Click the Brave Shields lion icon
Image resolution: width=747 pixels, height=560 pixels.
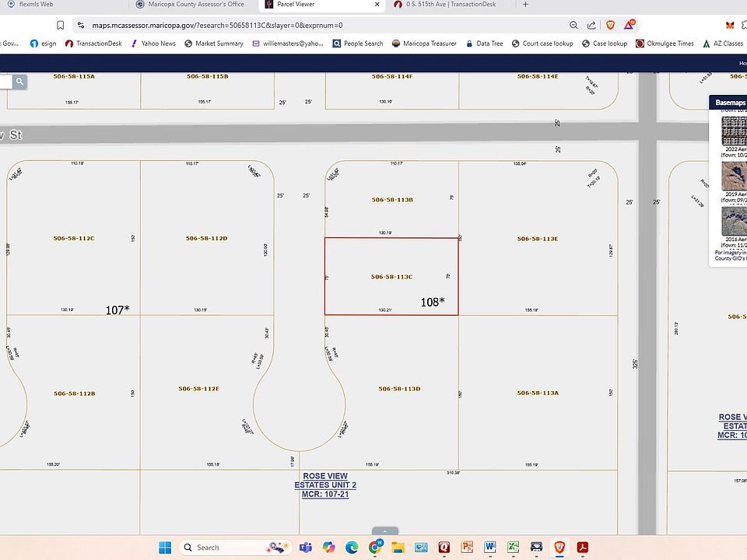610,25
